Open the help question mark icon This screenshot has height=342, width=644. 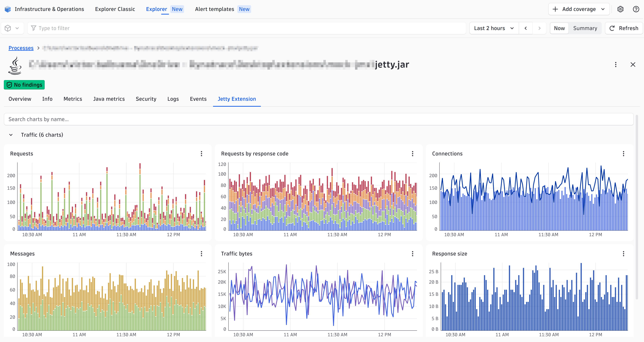636,9
